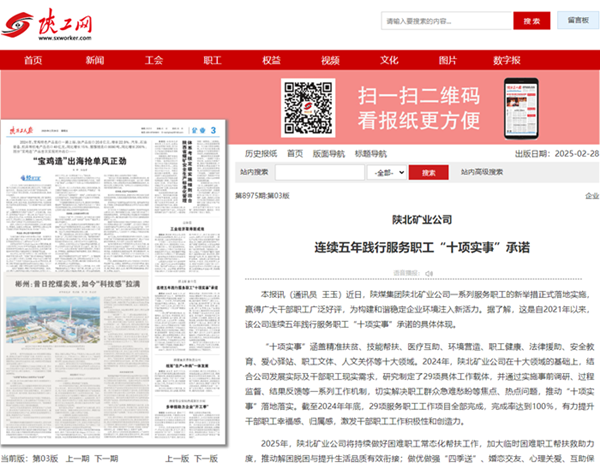Open the 工会 navigation item
This screenshot has width=600, height=468.
153,60
